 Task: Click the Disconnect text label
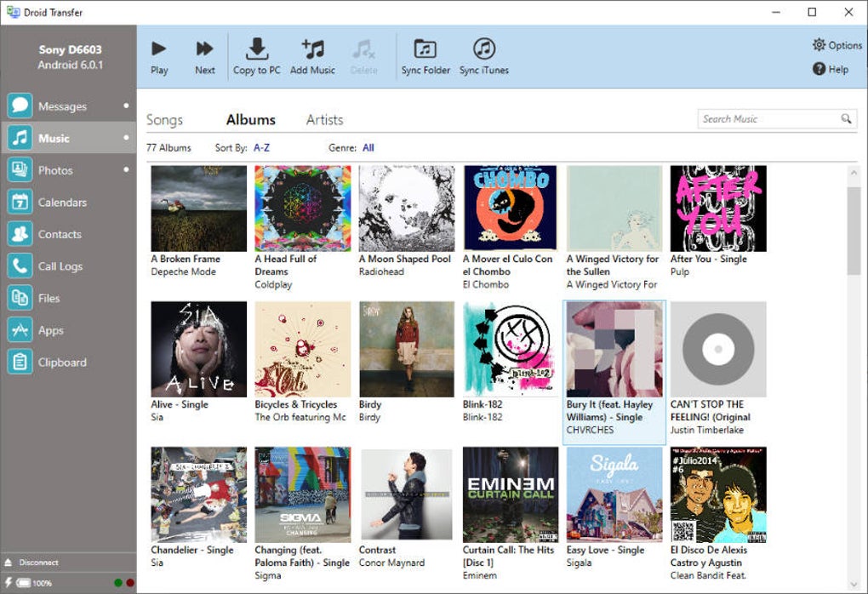tap(39, 563)
